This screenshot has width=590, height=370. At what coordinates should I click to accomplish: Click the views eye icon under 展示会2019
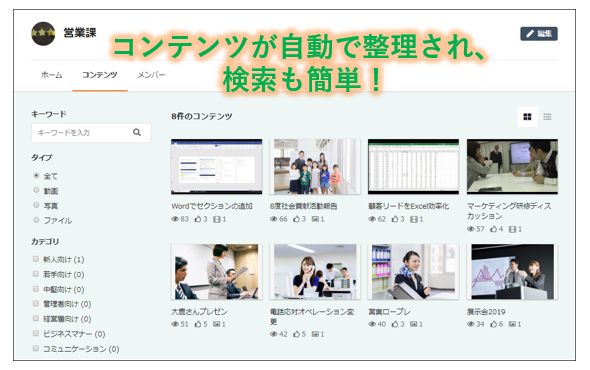tap(470, 324)
